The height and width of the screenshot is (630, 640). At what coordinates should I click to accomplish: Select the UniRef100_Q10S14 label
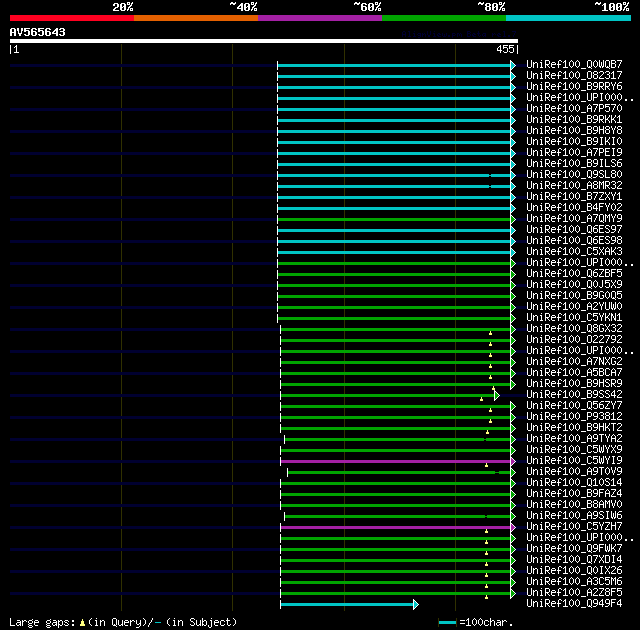click(574, 483)
